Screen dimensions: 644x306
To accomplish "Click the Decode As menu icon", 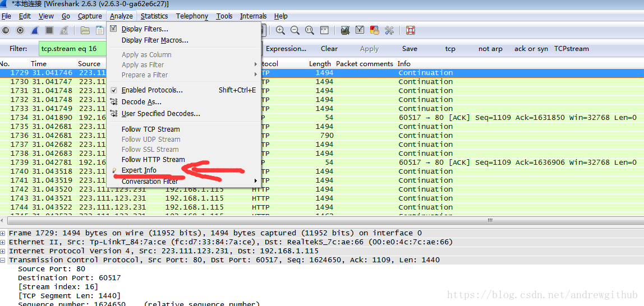I will (114, 102).
